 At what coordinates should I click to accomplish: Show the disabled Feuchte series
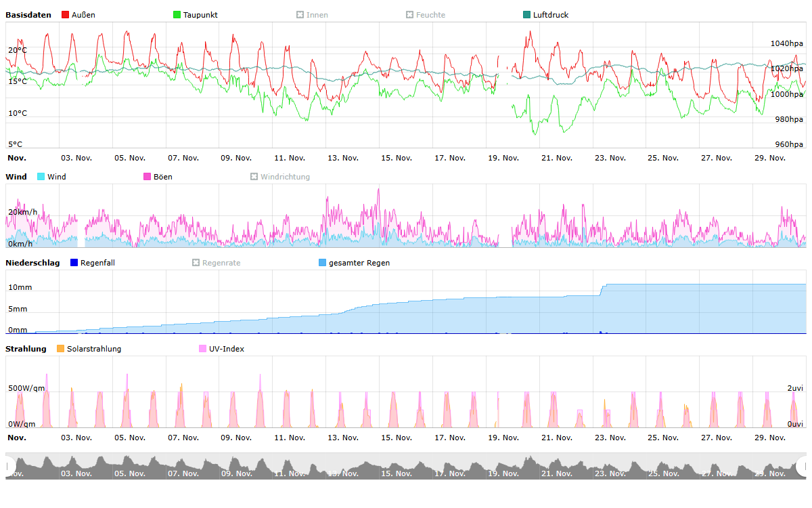[x=425, y=15]
